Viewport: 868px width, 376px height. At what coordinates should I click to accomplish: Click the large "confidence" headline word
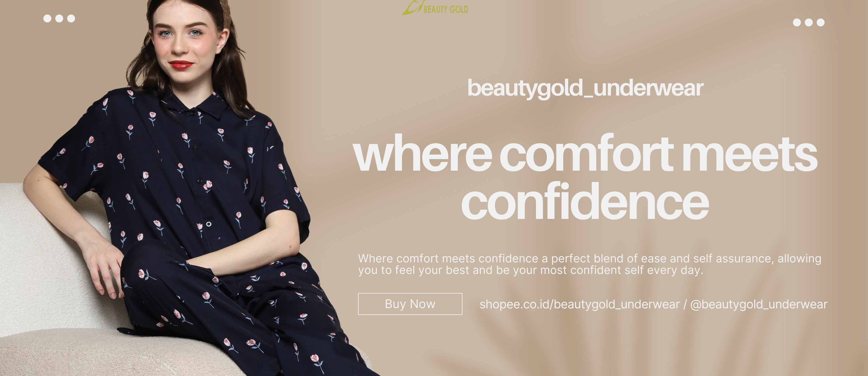point(585,201)
